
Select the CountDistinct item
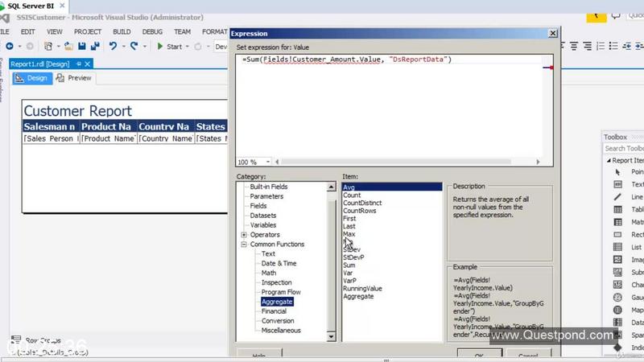pyautogui.click(x=362, y=203)
